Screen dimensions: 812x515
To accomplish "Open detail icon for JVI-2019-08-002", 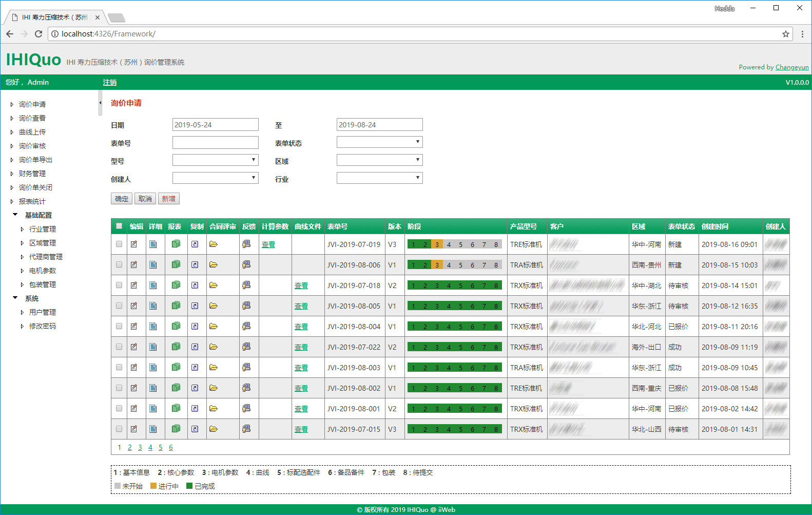I will (153, 388).
